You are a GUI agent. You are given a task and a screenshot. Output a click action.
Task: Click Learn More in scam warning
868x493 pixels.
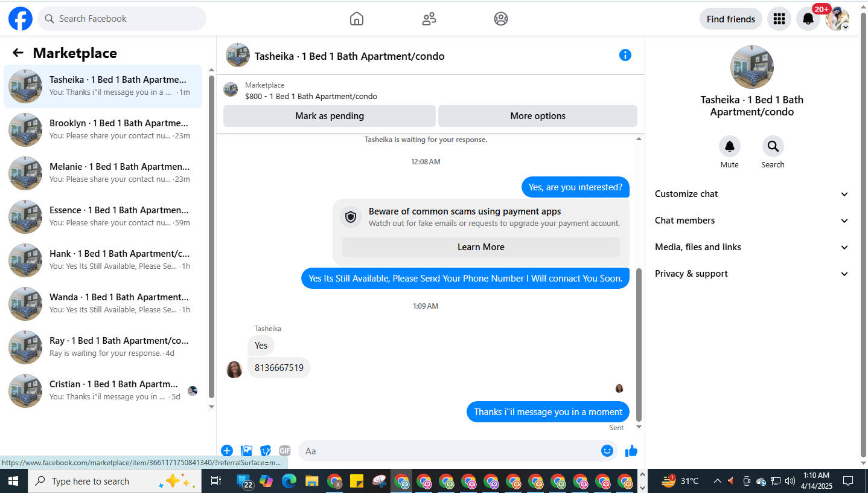(481, 247)
